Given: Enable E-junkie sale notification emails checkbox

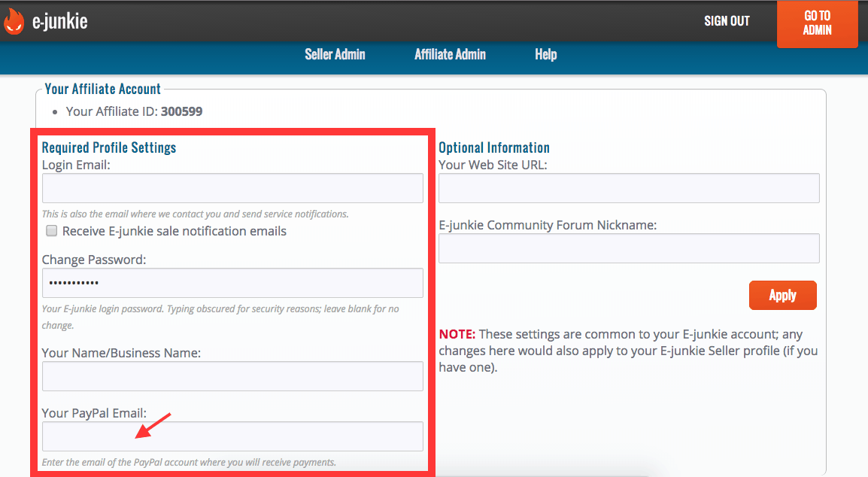Looking at the screenshot, I should click(51, 230).
